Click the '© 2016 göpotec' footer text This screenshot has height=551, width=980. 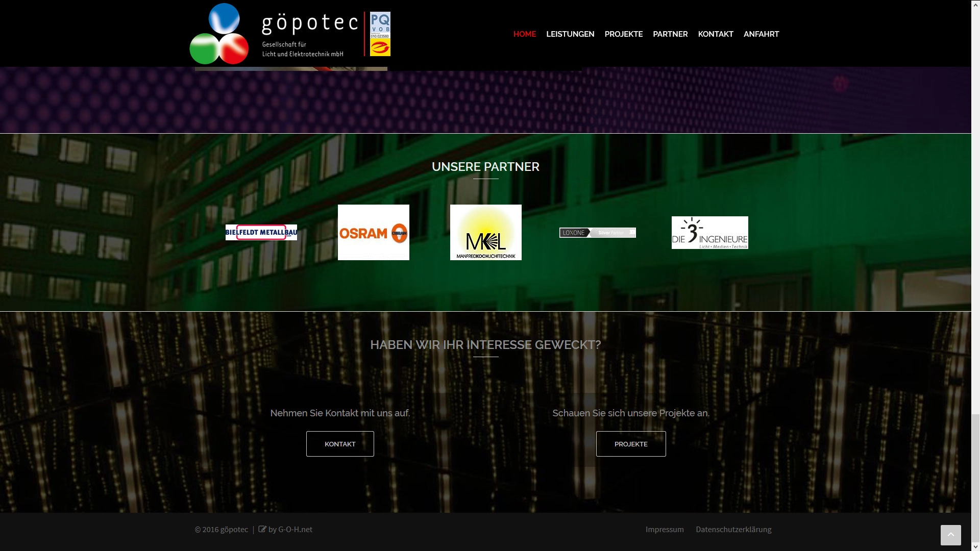221,530
